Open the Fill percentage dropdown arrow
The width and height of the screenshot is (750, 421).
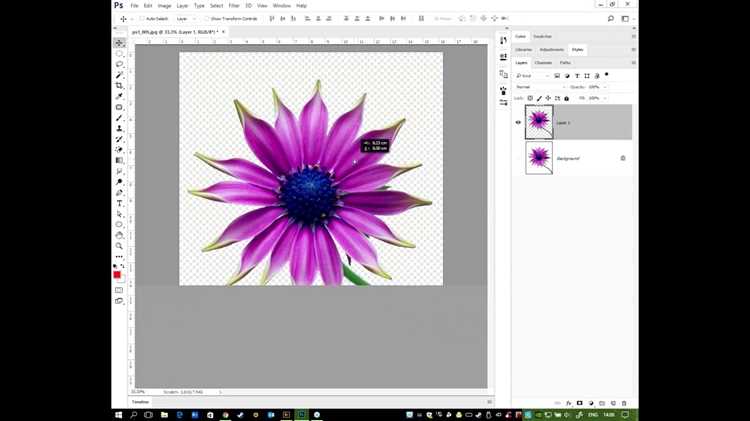point(605,98)
